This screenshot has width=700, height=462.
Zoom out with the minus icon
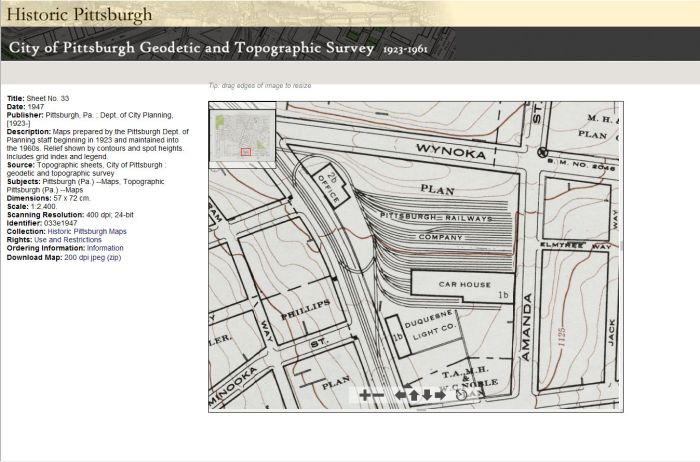pos(378,395)
